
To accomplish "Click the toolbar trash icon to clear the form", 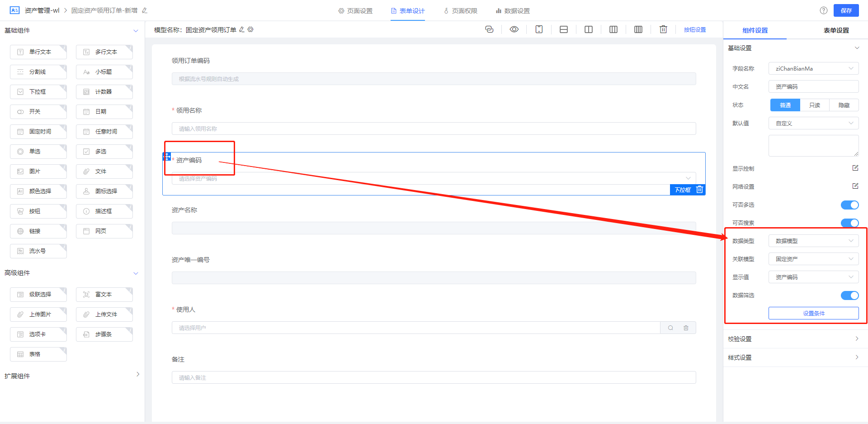I will tap(663, 29).
